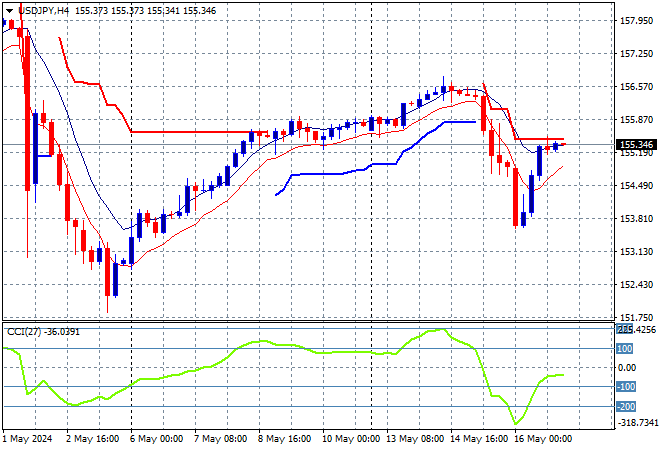Click the 6 May 00:00 time label
Viewport: 660px width, 450px height.
156,439
